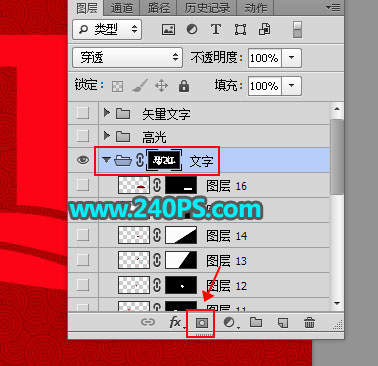Image resolution: width=378 pixels, height=366 pixels.
Task: Collapse the 文字 group
Action: click(106, 160)
